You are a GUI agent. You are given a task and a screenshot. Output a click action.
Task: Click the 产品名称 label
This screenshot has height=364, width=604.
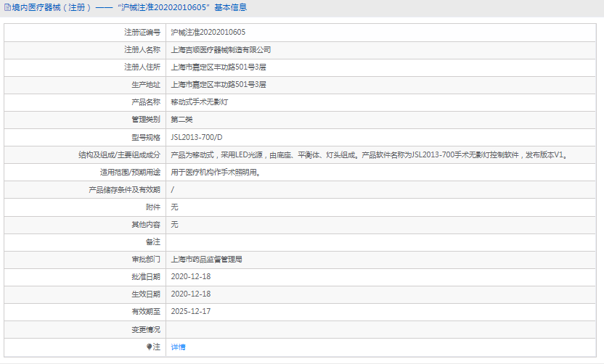(146, 102)
